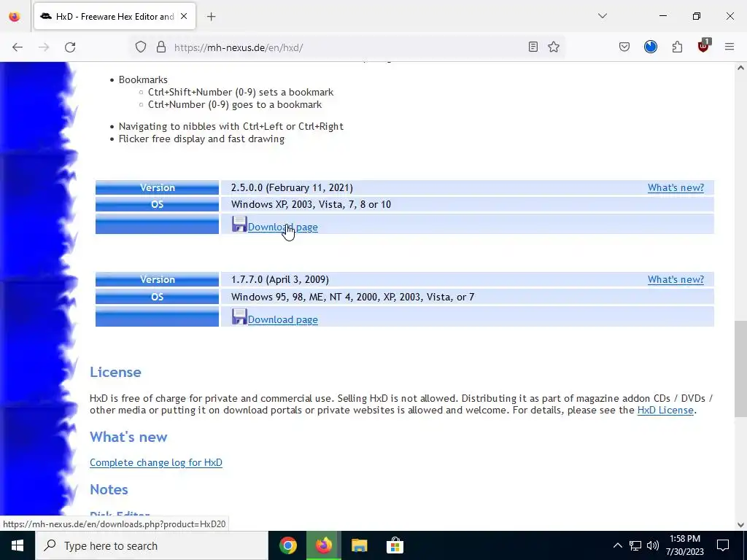Open the HxD License link

click(665, 410)
